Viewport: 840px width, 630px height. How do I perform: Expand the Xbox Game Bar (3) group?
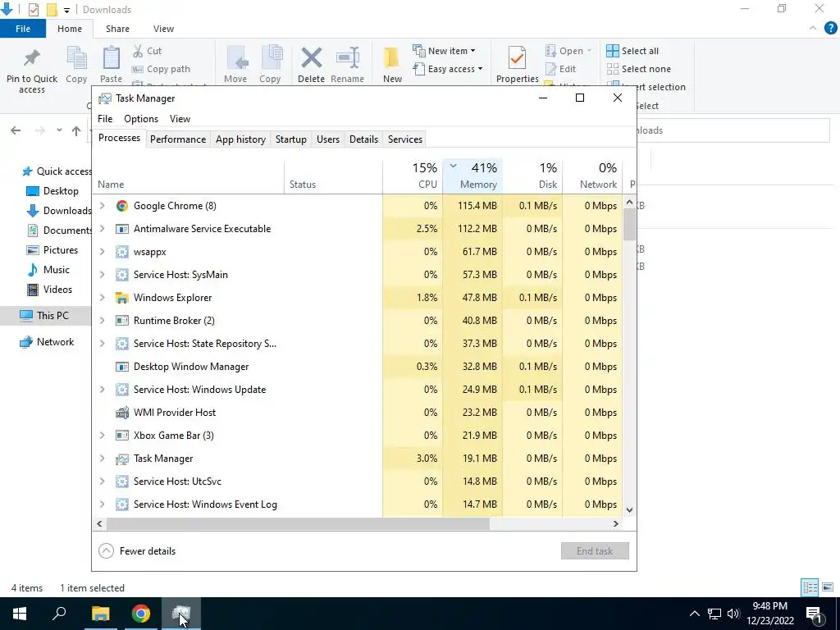102,436
